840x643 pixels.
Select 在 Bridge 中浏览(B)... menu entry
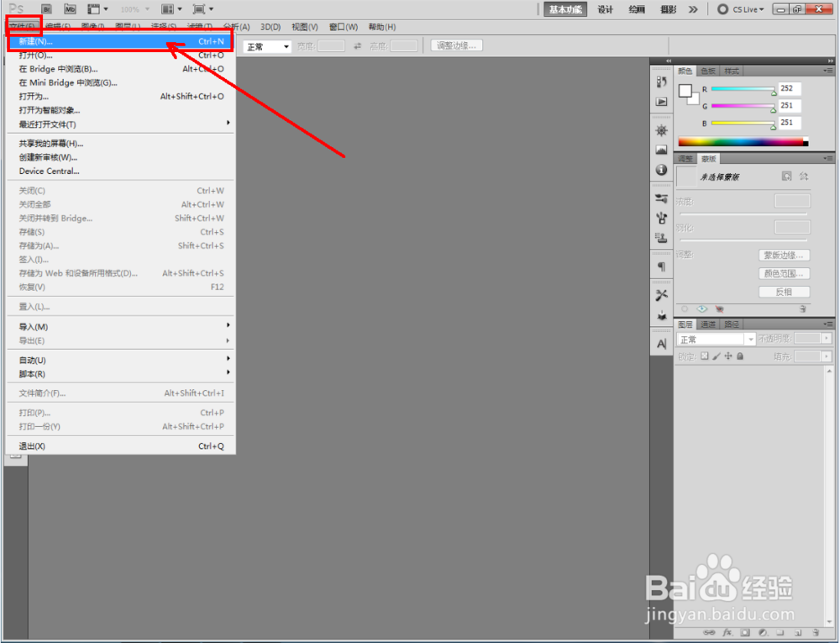pos(121,69)
